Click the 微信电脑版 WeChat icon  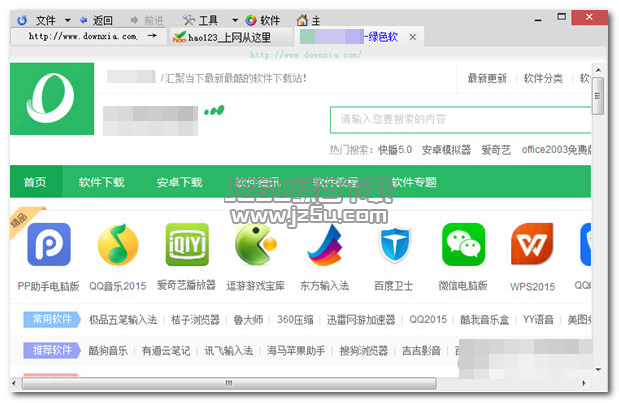(463, 244)
